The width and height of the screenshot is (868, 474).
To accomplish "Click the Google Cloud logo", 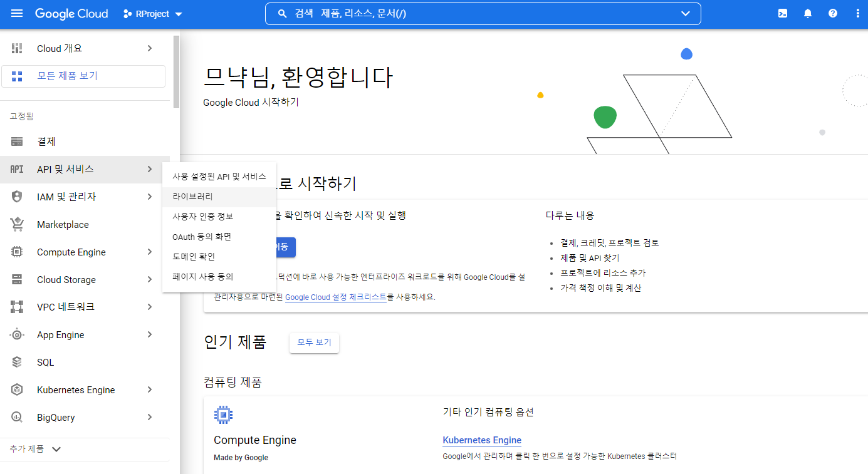I will 71,14.
